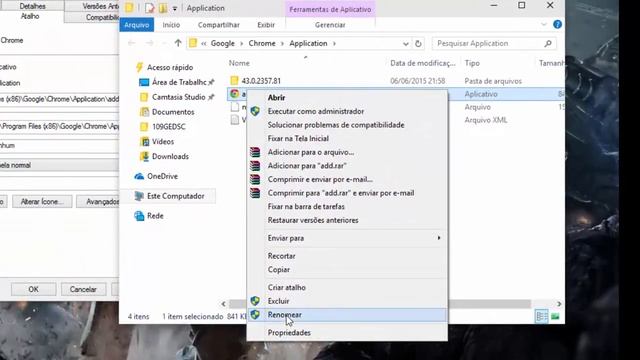
Task: Open the Compartilhar ribbon tab
Action: 219,25
